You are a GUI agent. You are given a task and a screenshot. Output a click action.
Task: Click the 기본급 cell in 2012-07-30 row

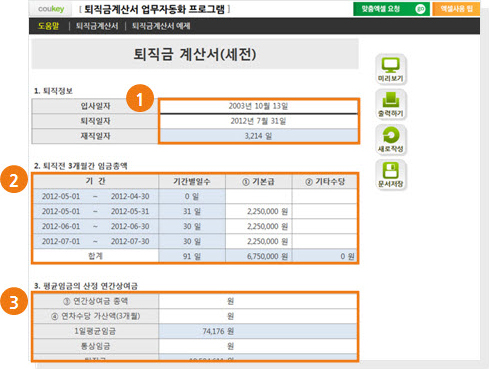(259, 241)
